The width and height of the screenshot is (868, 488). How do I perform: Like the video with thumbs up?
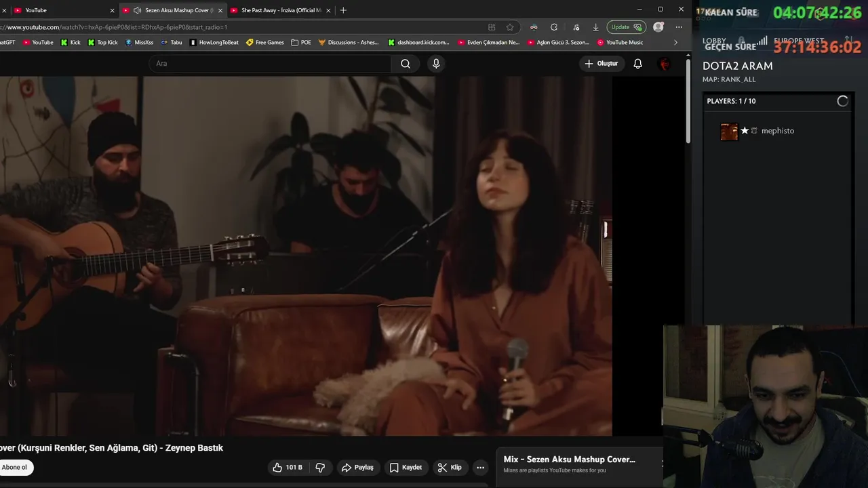288,468
